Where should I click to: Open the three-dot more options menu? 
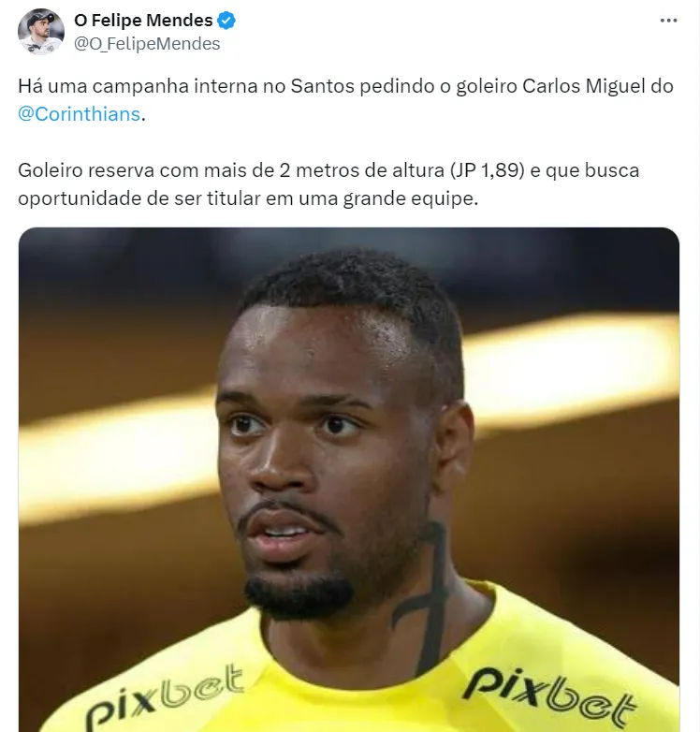pyautogui.click(x=668, y=21)
